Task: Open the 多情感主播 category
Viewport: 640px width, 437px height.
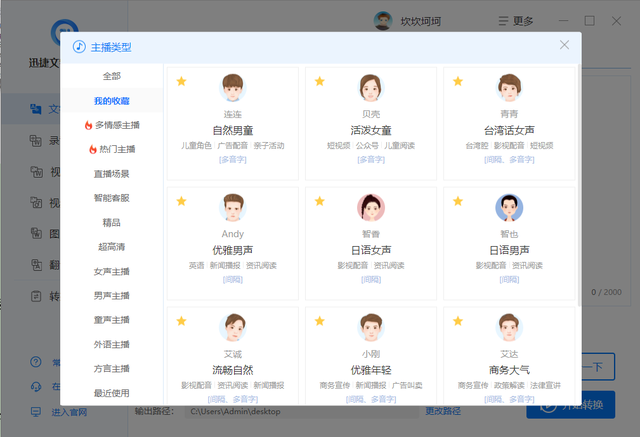Action: point(111,125)
